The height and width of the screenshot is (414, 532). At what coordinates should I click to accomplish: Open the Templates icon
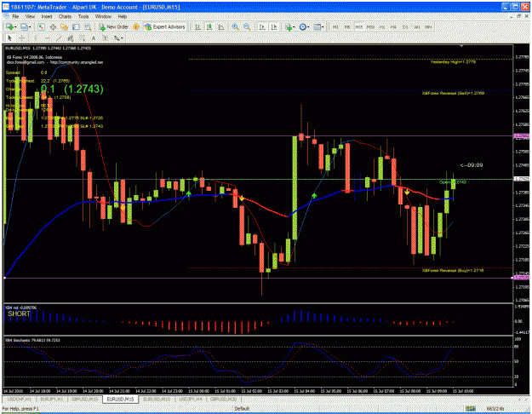pyautogui.click(x=317, y=26)
